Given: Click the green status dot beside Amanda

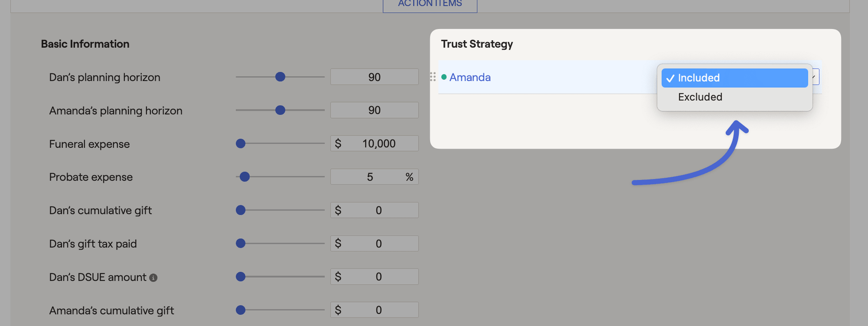Looking at the screenshot, I should 444,77.
